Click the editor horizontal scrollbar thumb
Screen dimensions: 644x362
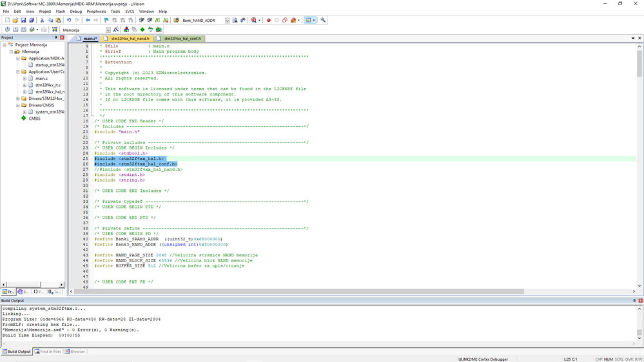299,291
